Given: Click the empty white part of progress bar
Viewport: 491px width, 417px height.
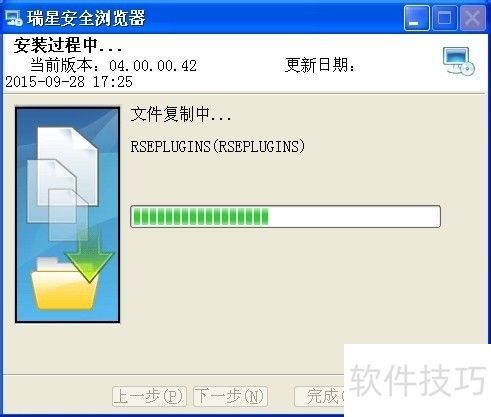Looking at the screenshot, I should [354, 216].
